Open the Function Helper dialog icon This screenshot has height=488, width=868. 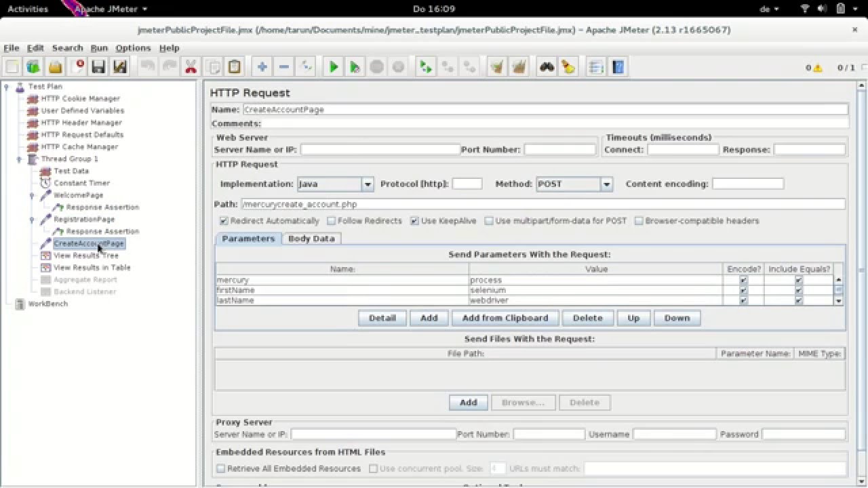click(596, 66)
